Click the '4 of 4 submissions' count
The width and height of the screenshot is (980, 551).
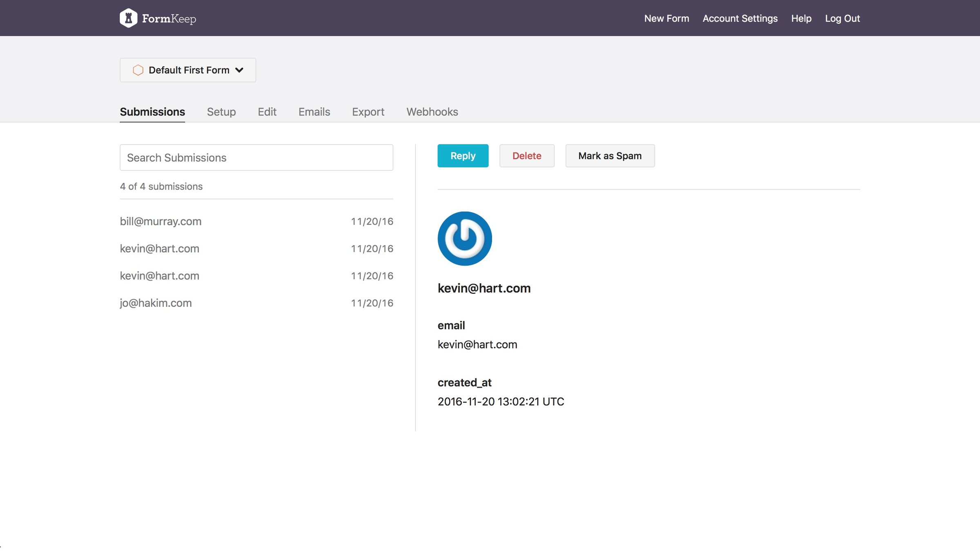click(161, 187)
